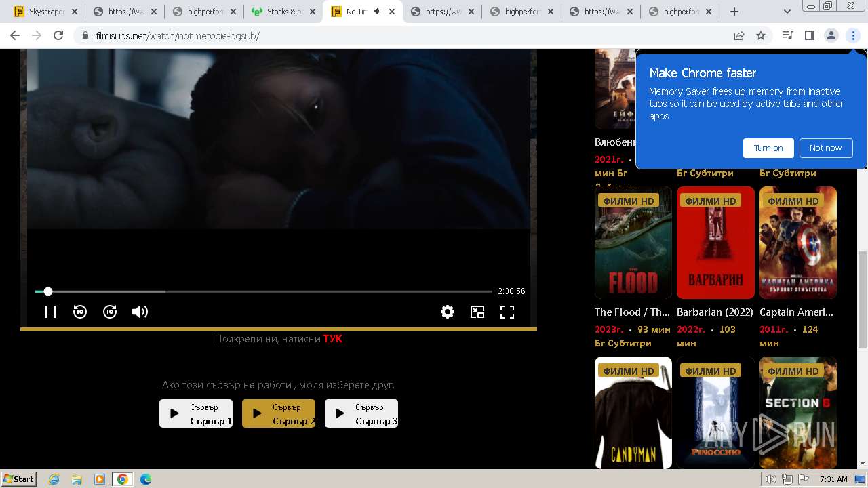This screenshot has height=488, width=868.
Task: Open media player taskbar icon
Action: [100, 479]
